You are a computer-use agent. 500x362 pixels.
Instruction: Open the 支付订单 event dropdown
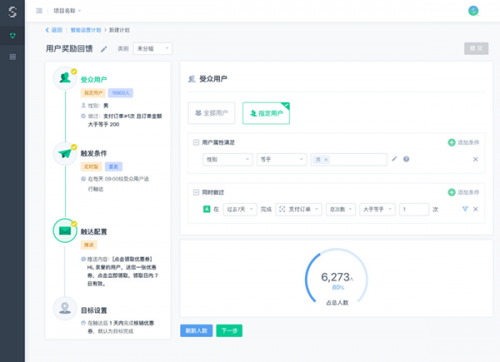click(x=299, y=209)
